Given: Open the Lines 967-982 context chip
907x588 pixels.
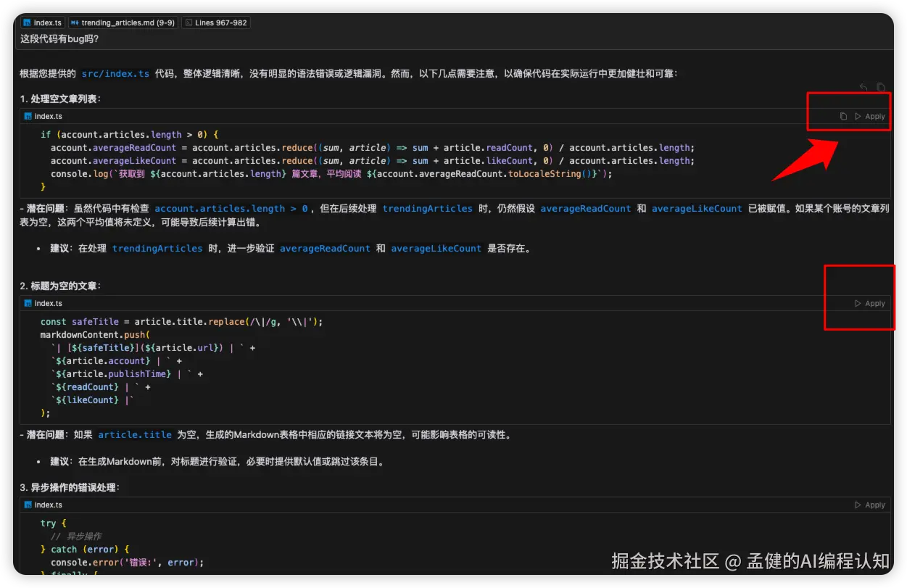Looking at the screenshot, I should (216, 22).
